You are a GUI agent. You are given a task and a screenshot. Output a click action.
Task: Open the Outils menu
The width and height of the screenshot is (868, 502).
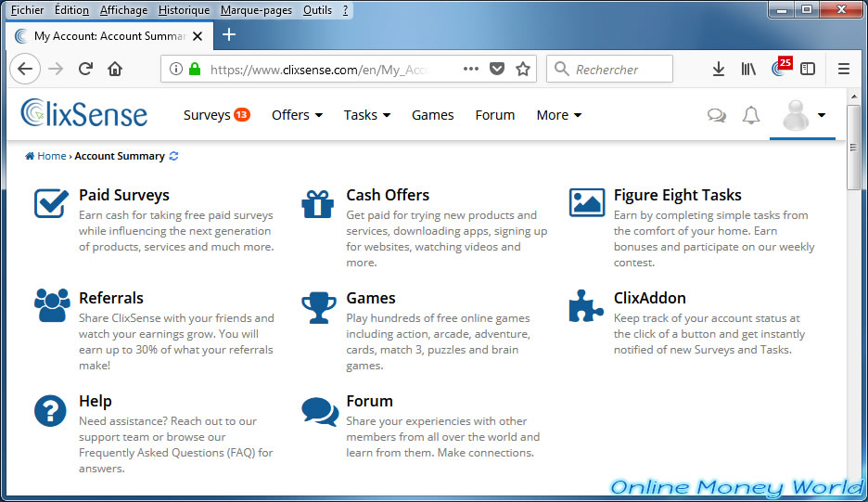tap(317, 10)
